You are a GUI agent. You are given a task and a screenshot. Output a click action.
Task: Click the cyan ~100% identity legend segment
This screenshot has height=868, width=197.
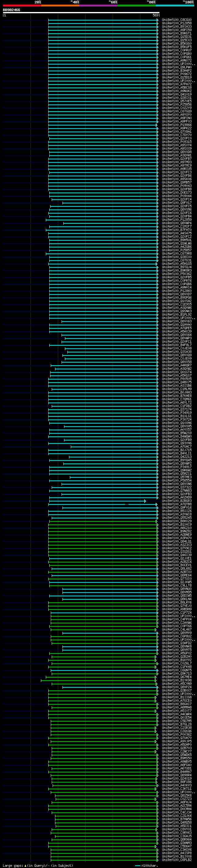point(175,6)
